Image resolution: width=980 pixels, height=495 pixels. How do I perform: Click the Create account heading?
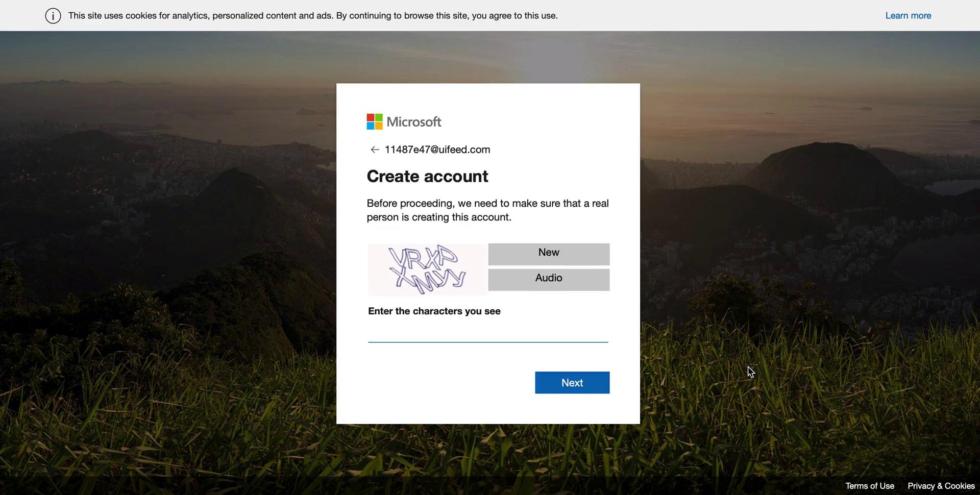[427, 177]
